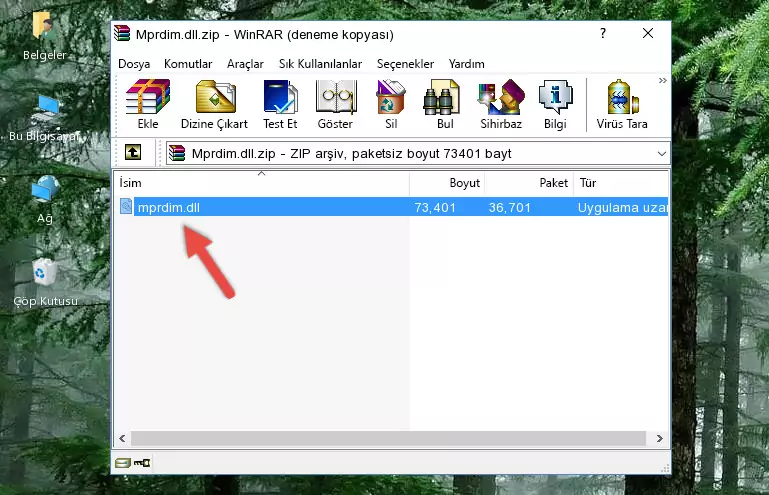Click the horizontal scrollbar right arrow

[x=660, y=438]
